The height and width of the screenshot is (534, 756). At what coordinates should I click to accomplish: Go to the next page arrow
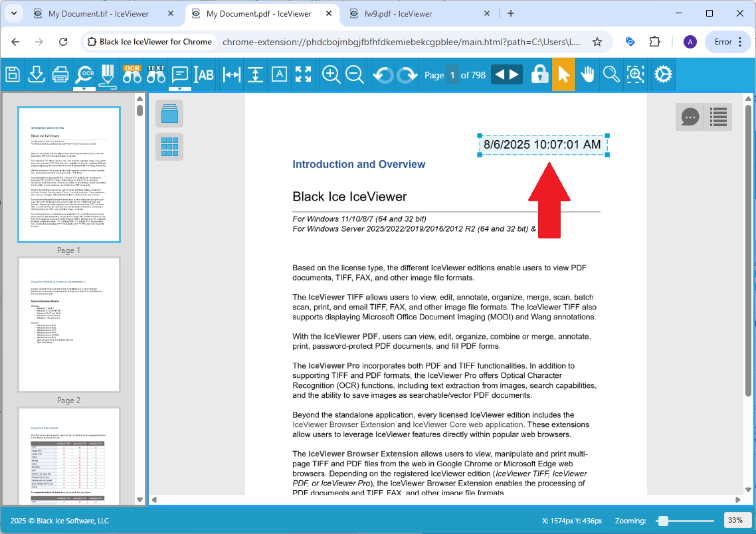click(514, 74)
